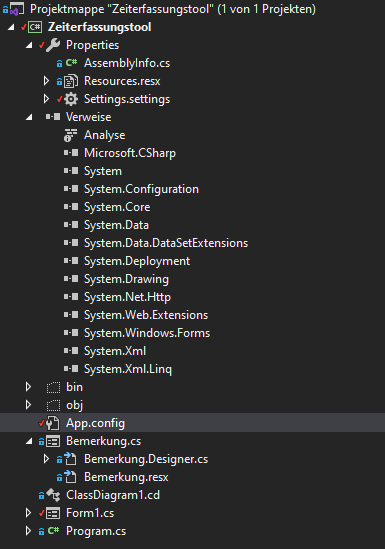Screen dimensions: 385x549
Task: Click the gear icon of Settings.settings
Action: tap(71, 99)
